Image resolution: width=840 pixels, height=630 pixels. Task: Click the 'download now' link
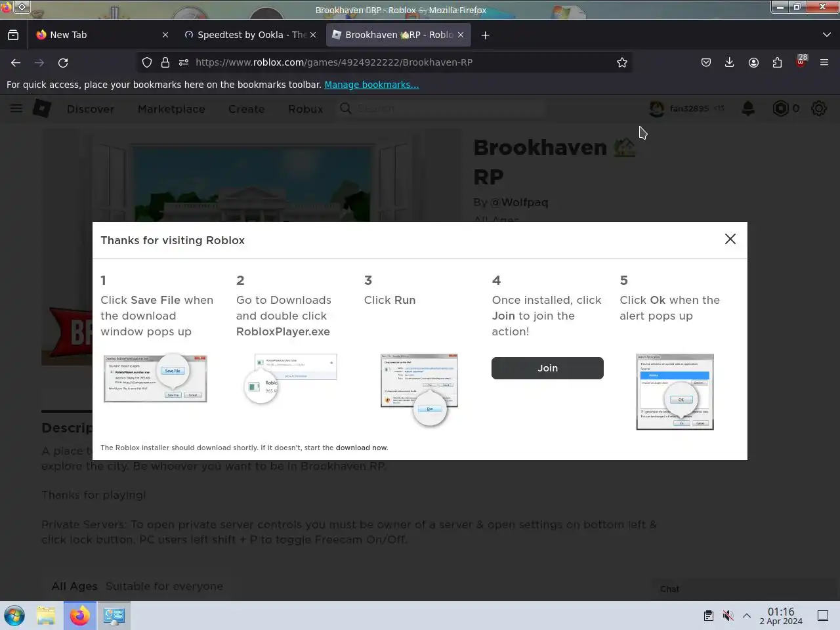(362, 448)
